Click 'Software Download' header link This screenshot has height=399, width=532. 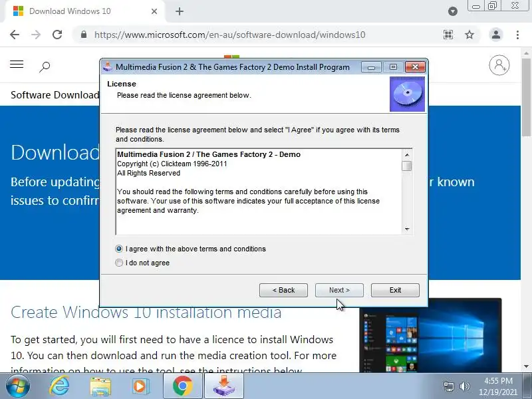click(55, 94)
